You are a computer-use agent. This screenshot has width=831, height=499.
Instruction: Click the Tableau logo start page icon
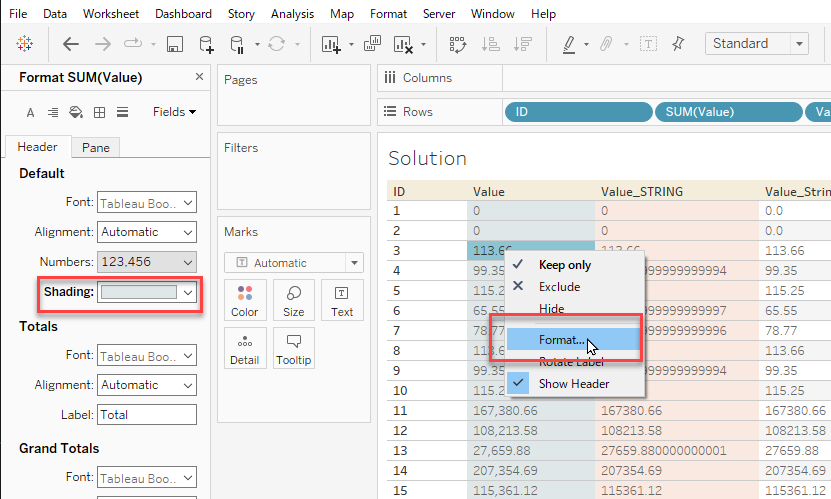coord(24,43)
